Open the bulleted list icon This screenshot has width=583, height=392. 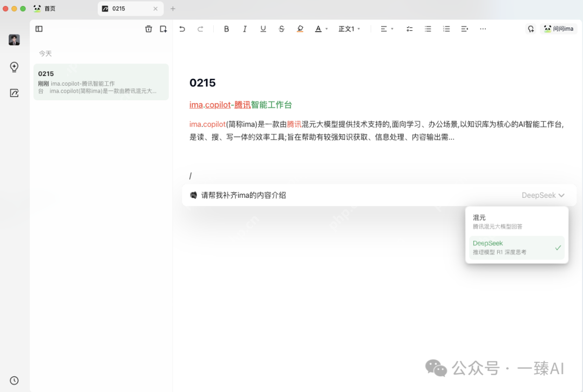pos(428,29)
